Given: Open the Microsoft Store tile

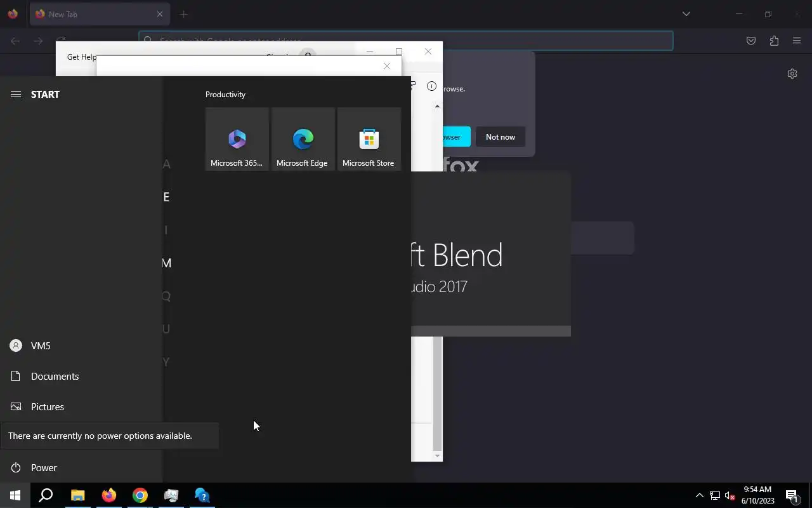Looking at the screenshot, I should [x=369, y=139].
